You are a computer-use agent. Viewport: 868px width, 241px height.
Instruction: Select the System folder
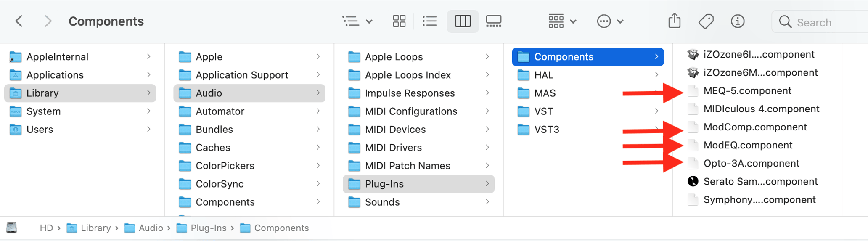coord(80,111)
